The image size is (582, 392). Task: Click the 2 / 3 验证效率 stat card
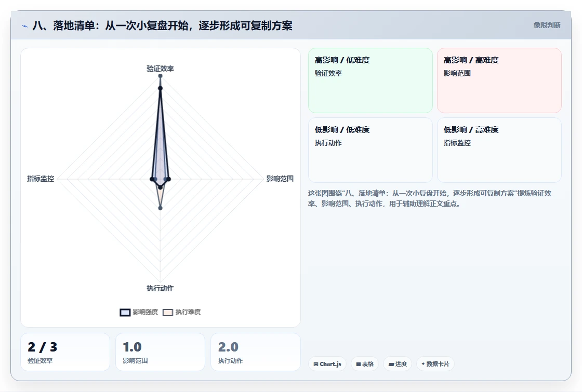point(65,352)
